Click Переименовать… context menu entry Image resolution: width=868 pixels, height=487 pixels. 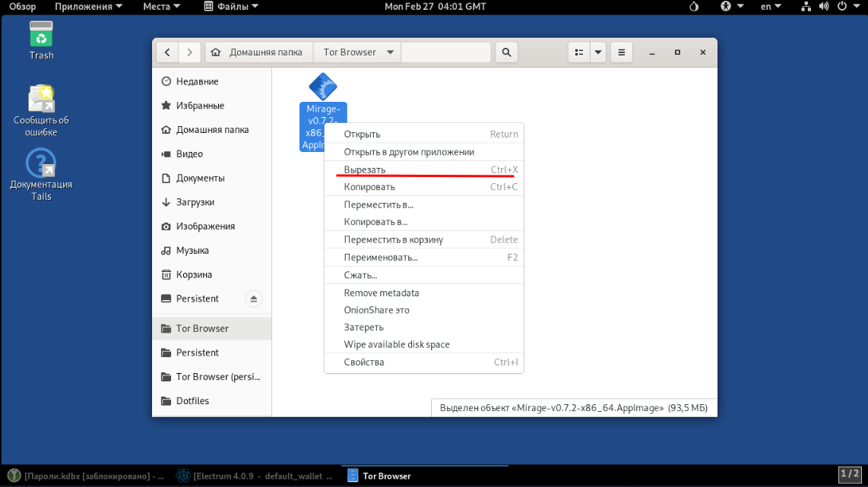381,258
